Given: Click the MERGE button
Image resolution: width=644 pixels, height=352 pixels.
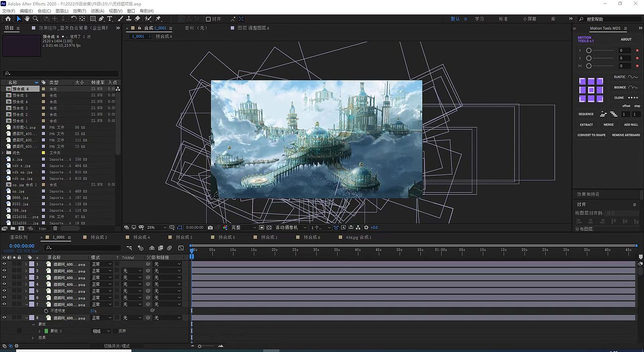Looking at the screenshot, I should click(609, 124).
